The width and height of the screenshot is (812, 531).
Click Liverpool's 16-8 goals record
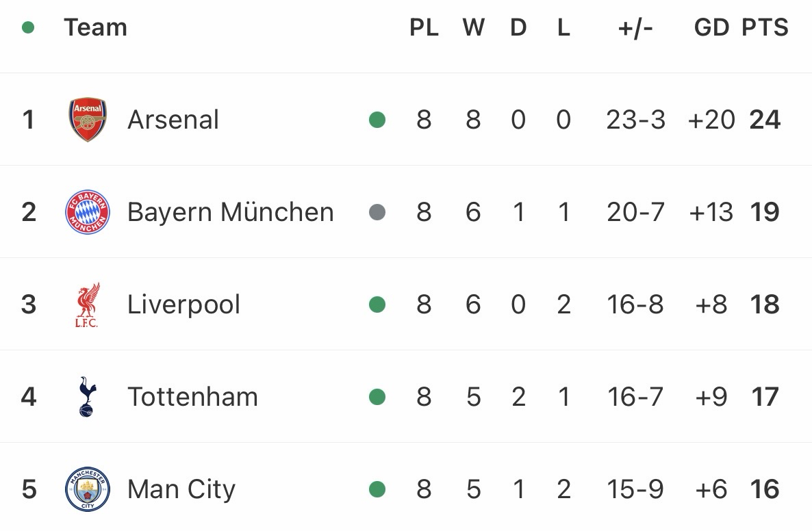pyautogui.click(x=635, y=305)
